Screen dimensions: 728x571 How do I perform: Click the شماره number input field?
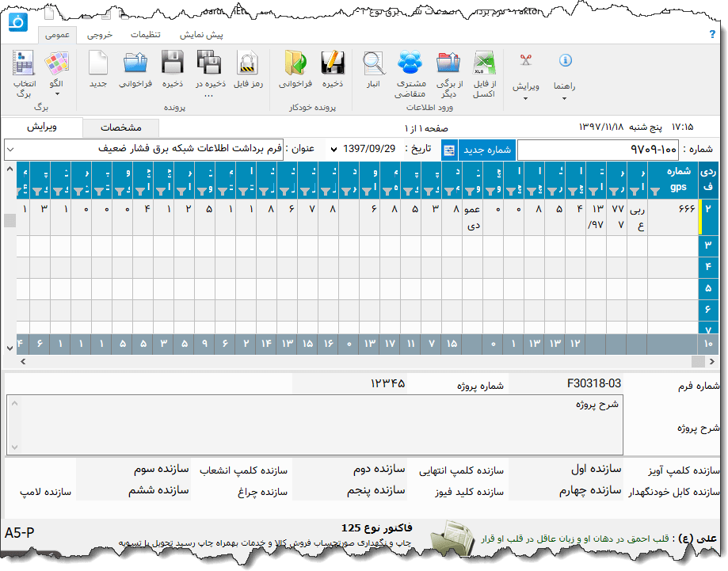(x=598, y=149)
